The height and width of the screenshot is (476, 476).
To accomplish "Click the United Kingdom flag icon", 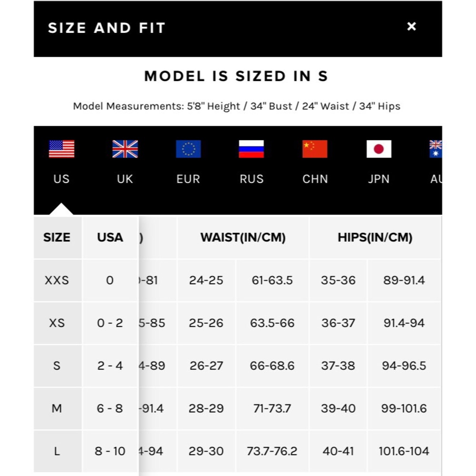I will click(125, 149).
